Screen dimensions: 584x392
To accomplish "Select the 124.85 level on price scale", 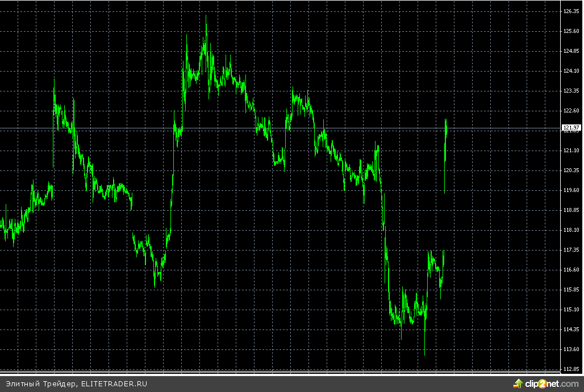I will pos(571,51).
